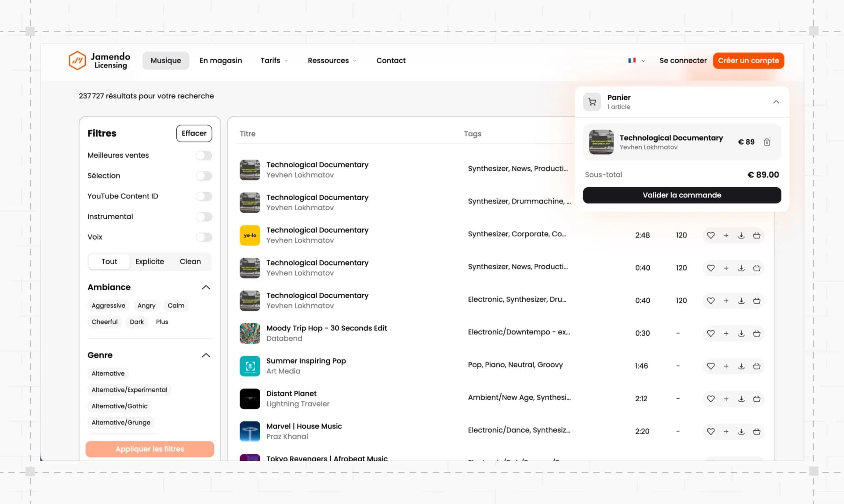844x504 pixels.
Task: Remove Technological Documentary from cart with trash icon
Action: [767, 142]
